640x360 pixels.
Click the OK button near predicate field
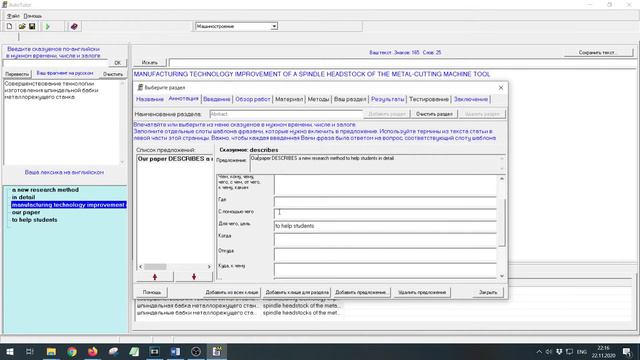coord(118,63)
